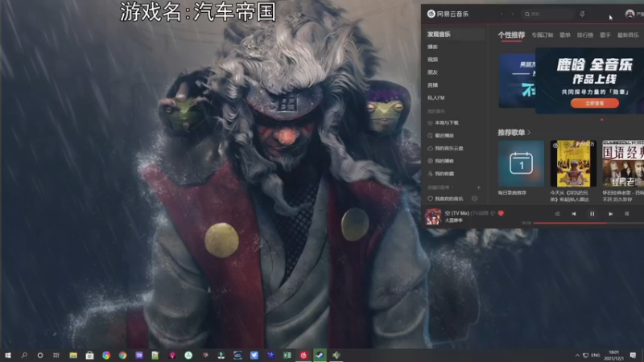Go back with the left arrow

[502, 14]
